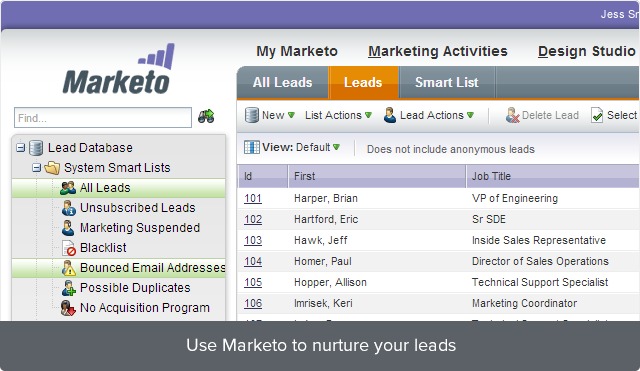
Task: Click the Marketing Suspended person icon
Action: coord(68,228)
